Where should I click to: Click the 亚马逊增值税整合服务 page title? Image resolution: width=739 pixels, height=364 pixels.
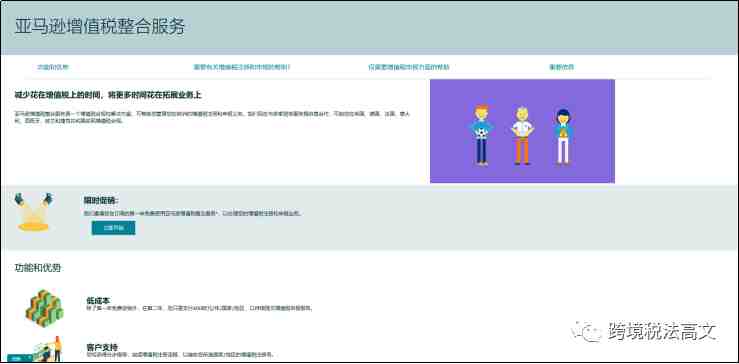click(x=100, y=27)
